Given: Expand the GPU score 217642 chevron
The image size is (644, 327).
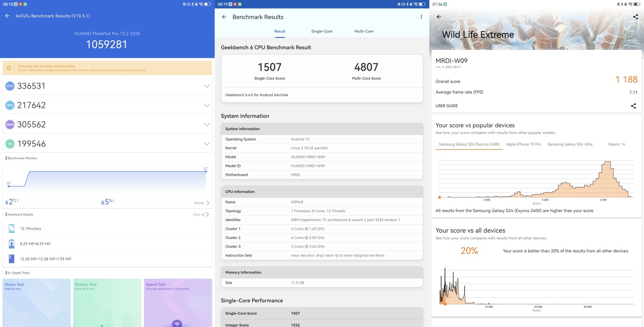Looking at the screenshot, I should tap(207, 105).
